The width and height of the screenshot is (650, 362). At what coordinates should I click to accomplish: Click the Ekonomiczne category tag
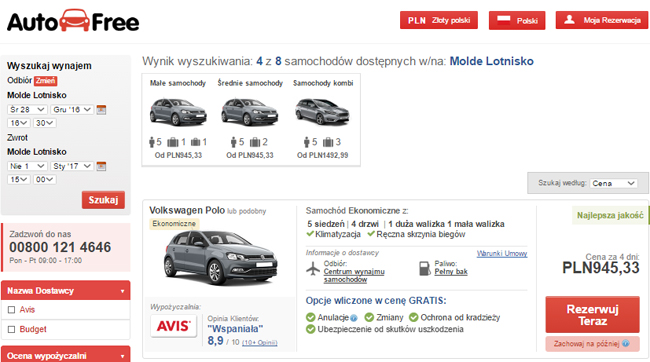(174, 224)
